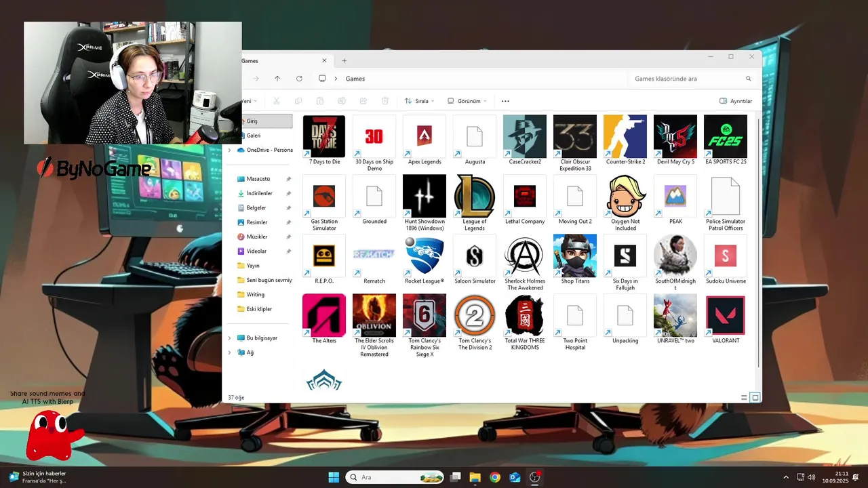Open Clair Obscur Expedition 33 shortcut
This screenshot has width=868, height=488.
coord(575,136)
